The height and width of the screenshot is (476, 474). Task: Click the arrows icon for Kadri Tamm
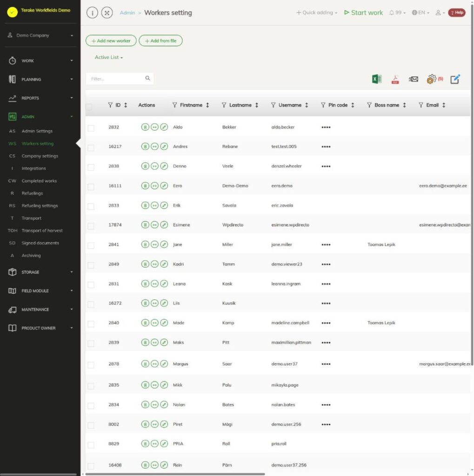154,264
